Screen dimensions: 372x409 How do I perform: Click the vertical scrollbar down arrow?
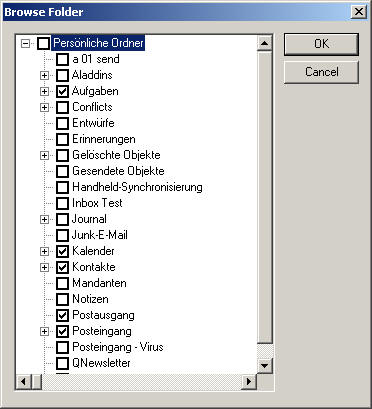(265, 366)
